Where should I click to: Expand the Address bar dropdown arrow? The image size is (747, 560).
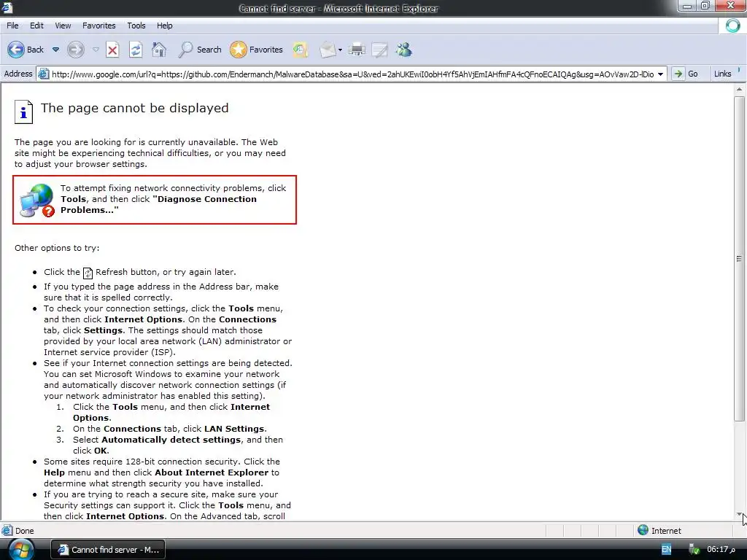660,74
